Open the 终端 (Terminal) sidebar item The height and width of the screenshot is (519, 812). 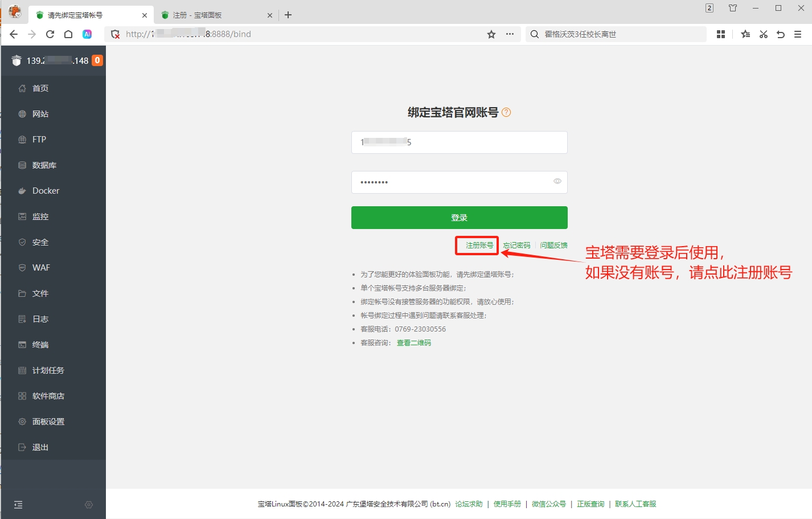click(40, 344)
